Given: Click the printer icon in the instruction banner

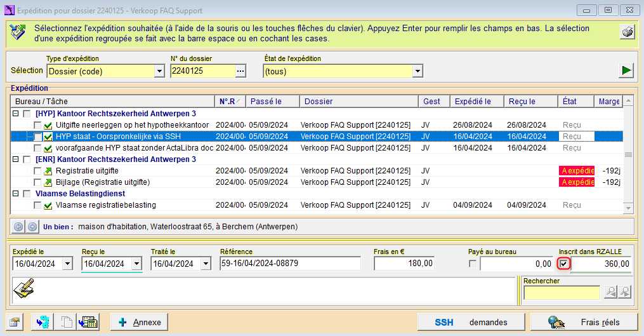Looking at the screenshot, I should [627, 32].
